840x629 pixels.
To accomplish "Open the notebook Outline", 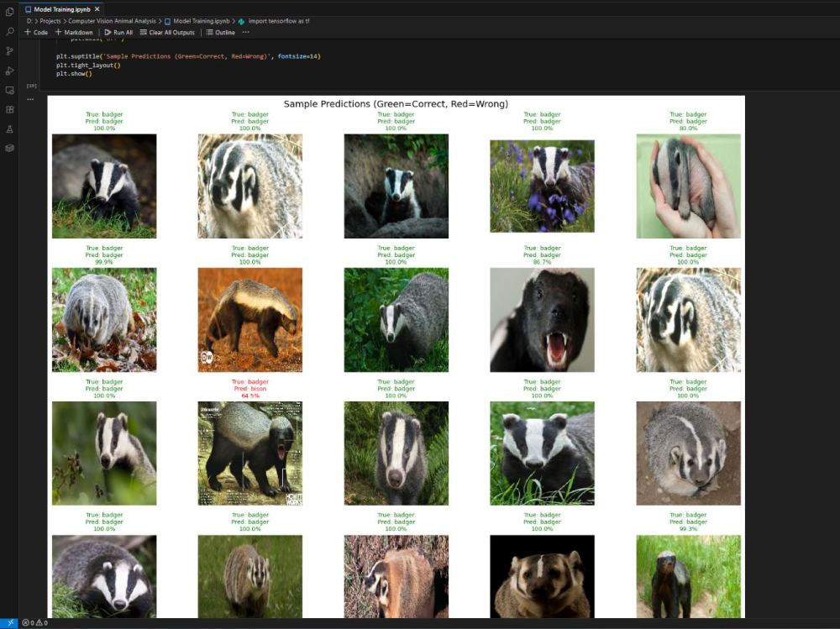I will [x=221, y=32].
